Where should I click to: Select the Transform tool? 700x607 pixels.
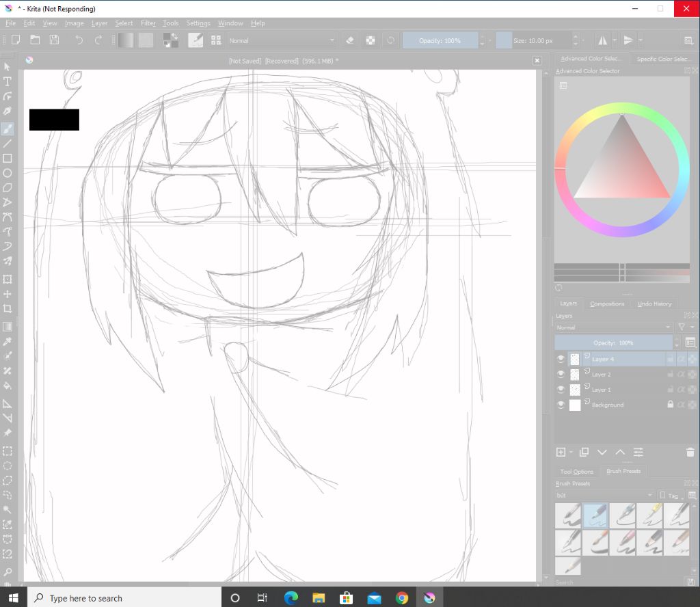tap(7, 280)
